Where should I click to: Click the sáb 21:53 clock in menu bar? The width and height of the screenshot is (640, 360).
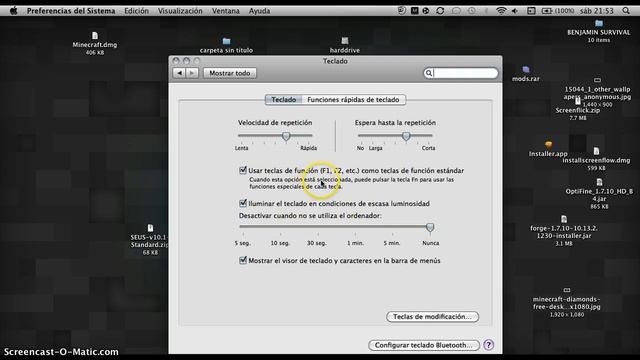[x=597, y=11]
